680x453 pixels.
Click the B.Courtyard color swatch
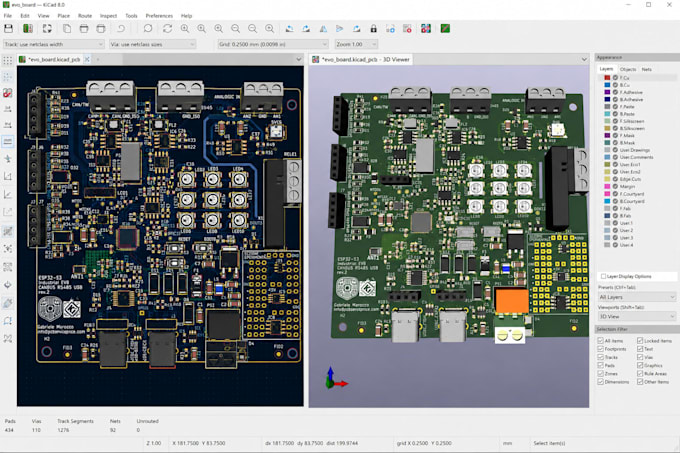coord(607,201)
